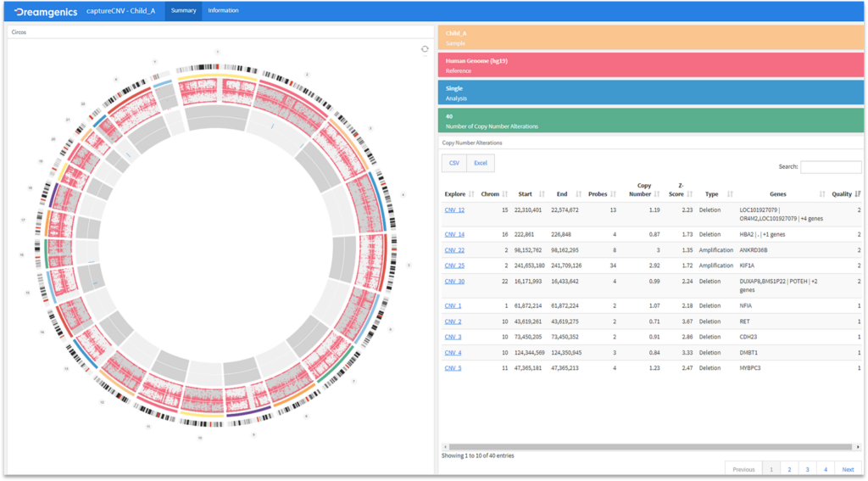Click the table's horizontal scrollbar
Screen dimensions: 868x481
(650, 446)
